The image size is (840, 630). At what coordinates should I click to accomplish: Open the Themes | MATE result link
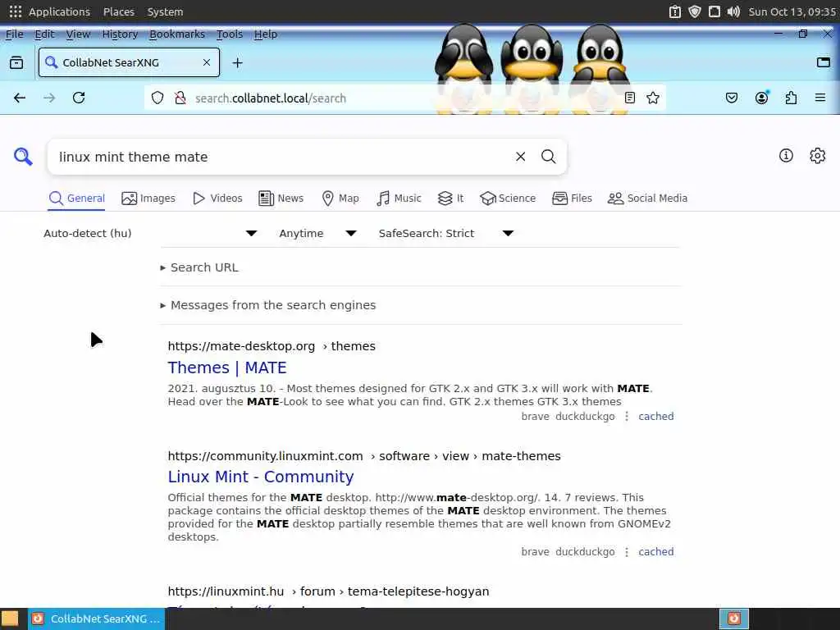point(227,367)
